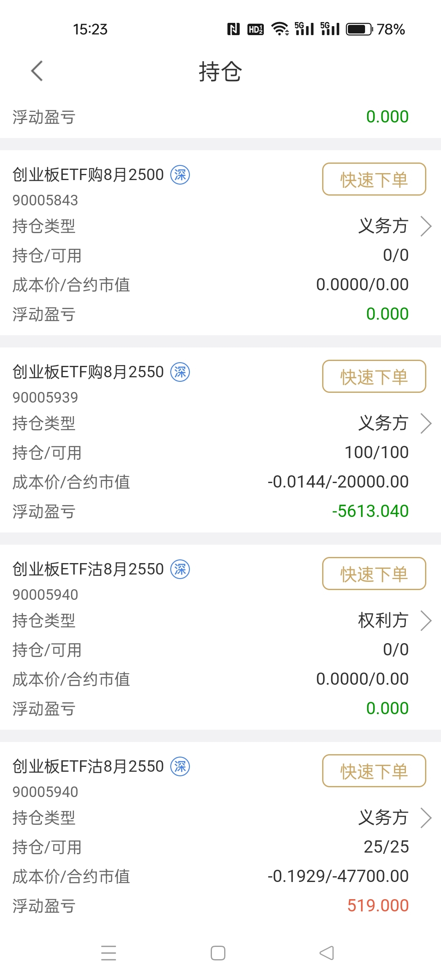Tap 快速下单 for 创业板ETF购8月2550
The width and height of the screenshot is (441, 980).
[374, 376]
